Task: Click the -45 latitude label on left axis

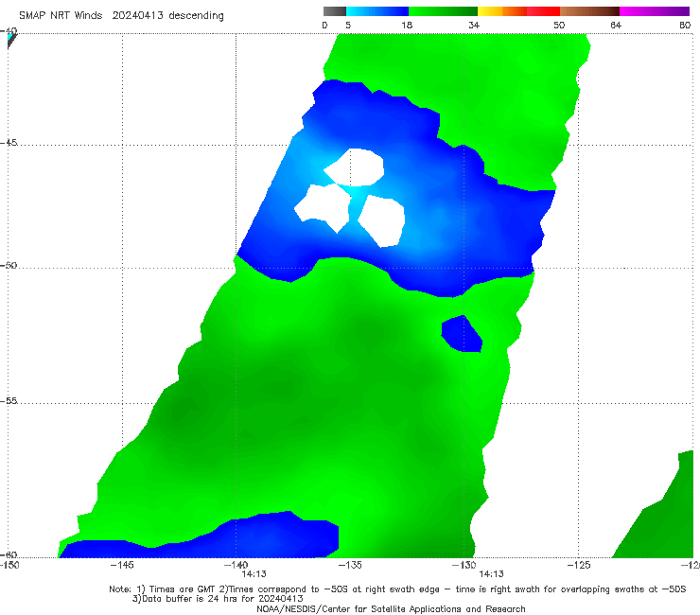Action: (x=9, y=143)
